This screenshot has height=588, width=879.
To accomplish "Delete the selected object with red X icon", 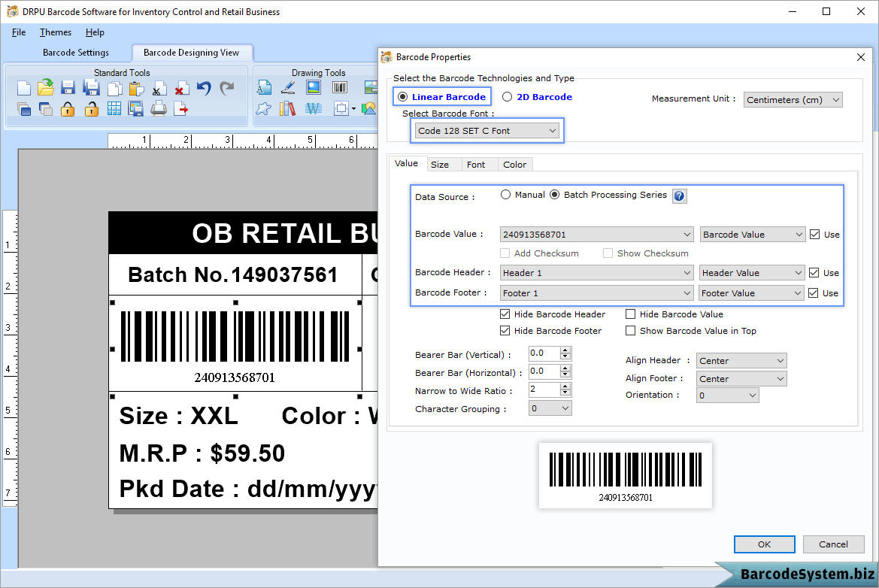I will pyautogui.click(x=181, y=89).
